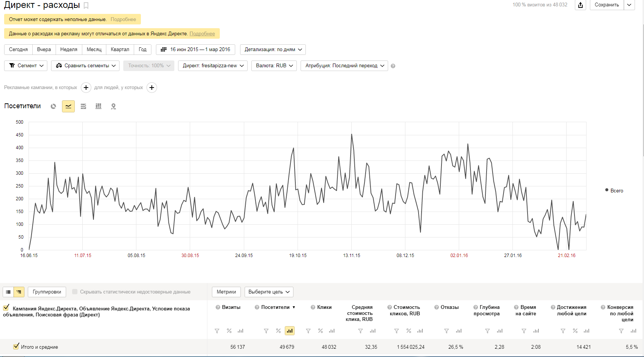Enable hiding statistically unreliable data checkbox
The image size is (644, 357).
(x=75, y=292)
